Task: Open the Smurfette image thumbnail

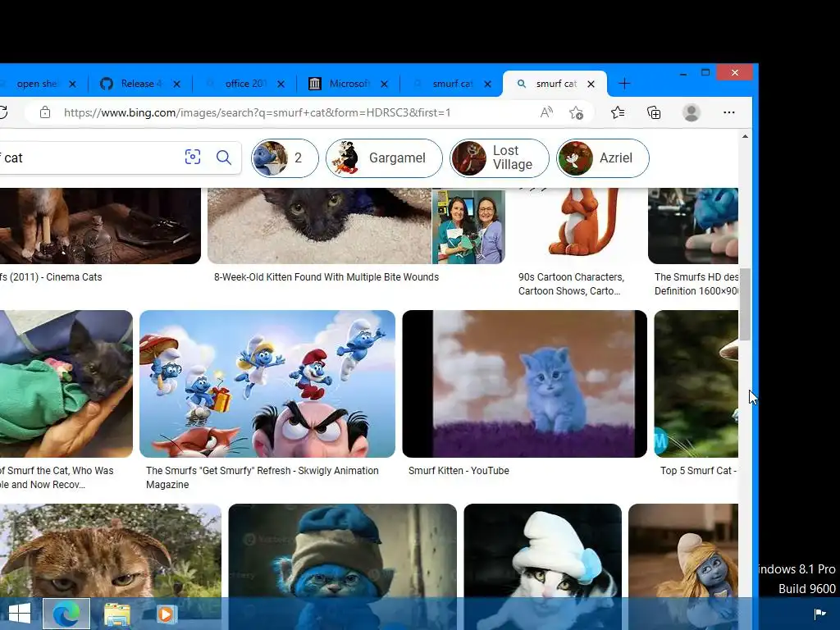Action: tap(683, 550)
